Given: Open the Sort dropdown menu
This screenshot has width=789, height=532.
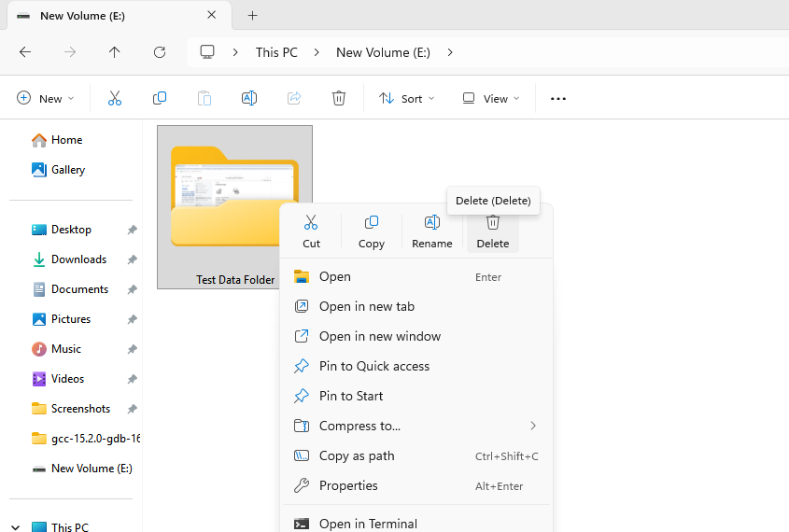Looking at the screenshot, I should [x=406, y=98].
